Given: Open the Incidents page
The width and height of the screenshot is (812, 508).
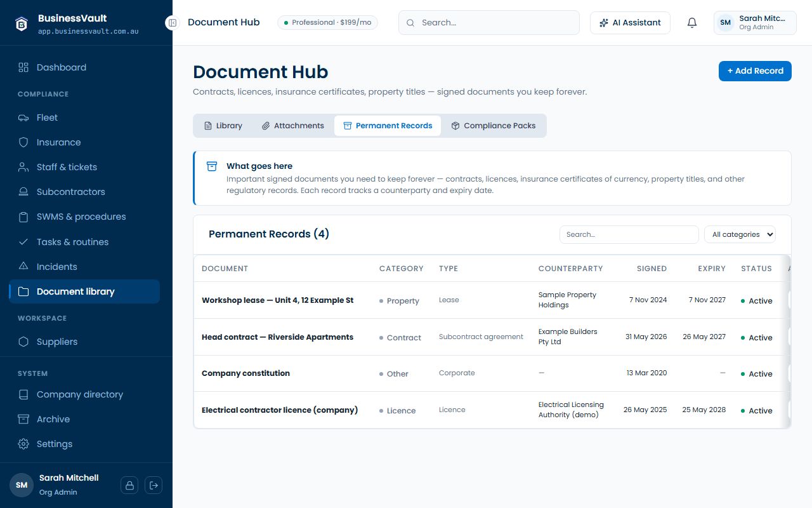Looking at the screenshot, I should coord(84,267).
